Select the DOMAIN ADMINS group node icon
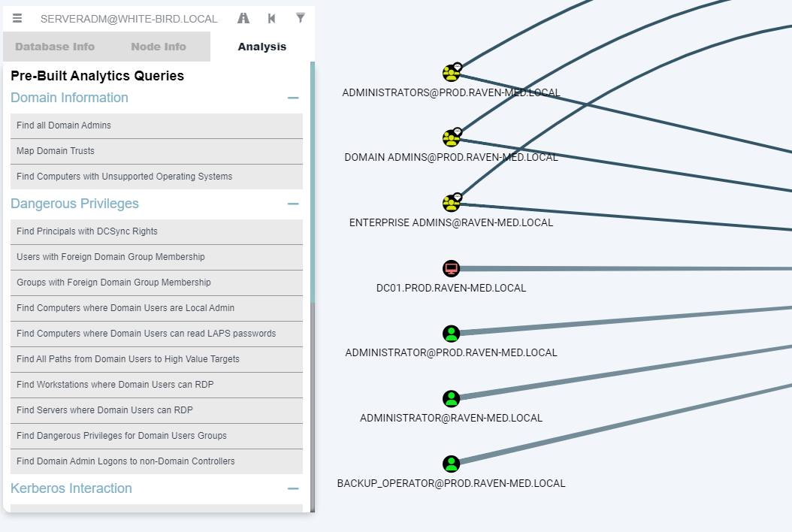The image size is (792, 532). click(451, 138)
